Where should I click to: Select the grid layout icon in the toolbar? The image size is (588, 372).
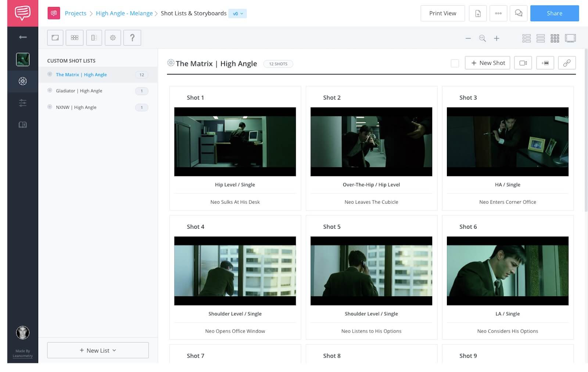tap(75, 37)
